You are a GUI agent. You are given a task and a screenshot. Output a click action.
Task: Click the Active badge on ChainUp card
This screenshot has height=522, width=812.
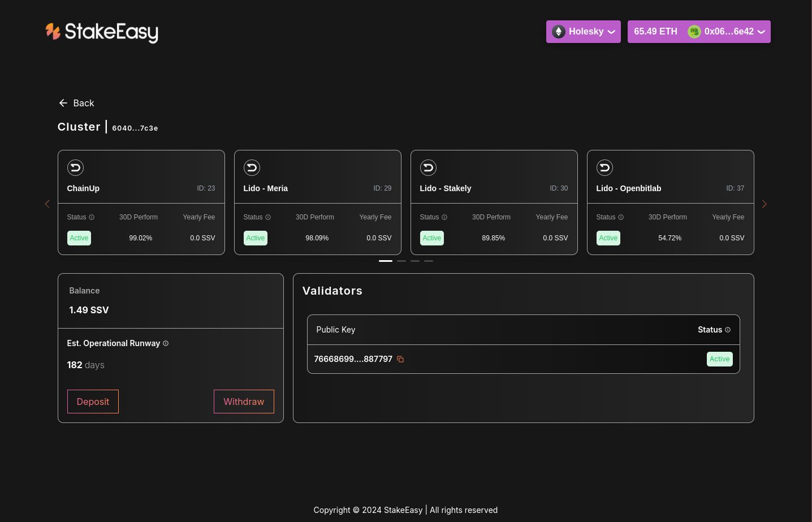coord(79,238)
